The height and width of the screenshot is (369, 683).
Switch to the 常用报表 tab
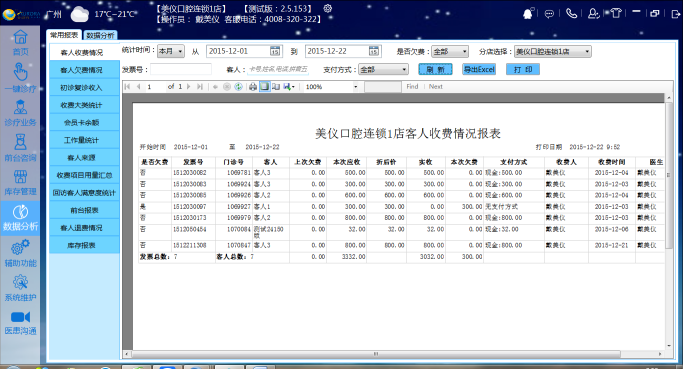click(x=64, y=35)
